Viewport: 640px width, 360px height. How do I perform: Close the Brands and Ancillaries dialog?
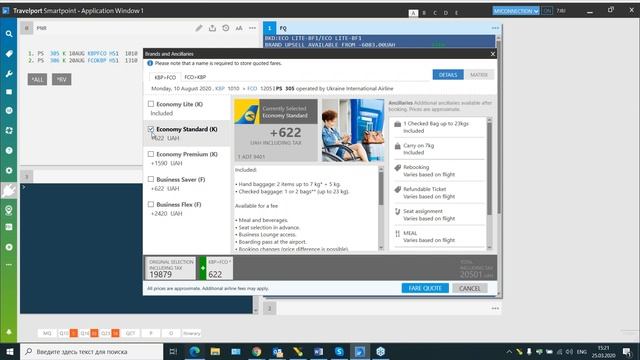[493, 54]
